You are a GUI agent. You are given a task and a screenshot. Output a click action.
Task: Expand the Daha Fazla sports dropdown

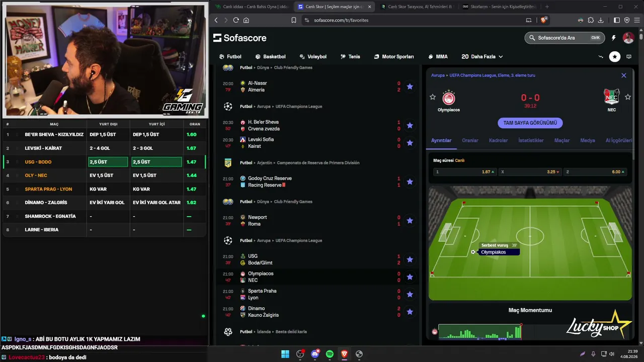coord(482,57)
